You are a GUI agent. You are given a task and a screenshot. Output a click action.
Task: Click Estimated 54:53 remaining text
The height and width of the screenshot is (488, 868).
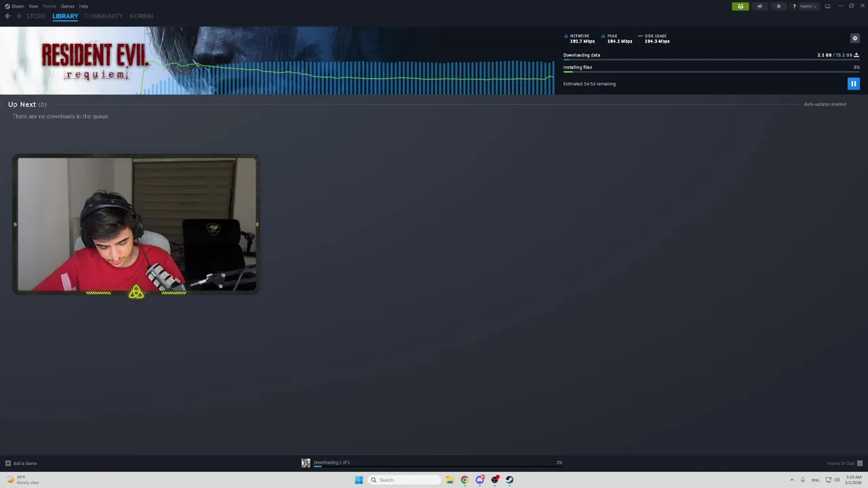(589, 84)
